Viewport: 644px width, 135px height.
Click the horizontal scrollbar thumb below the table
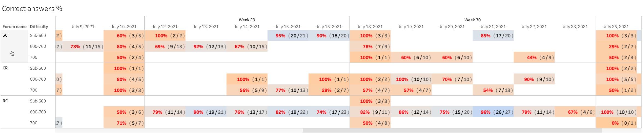click(452, 131)
